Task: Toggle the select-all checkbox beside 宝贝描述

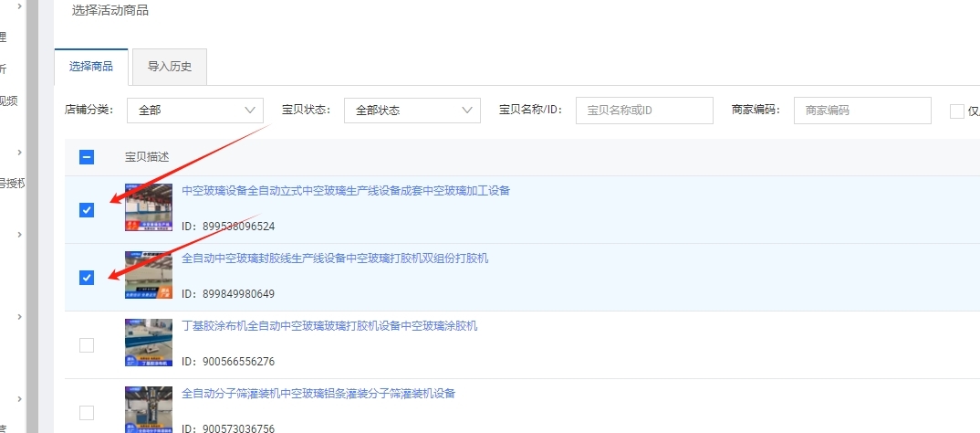Action: click(87, 157)
